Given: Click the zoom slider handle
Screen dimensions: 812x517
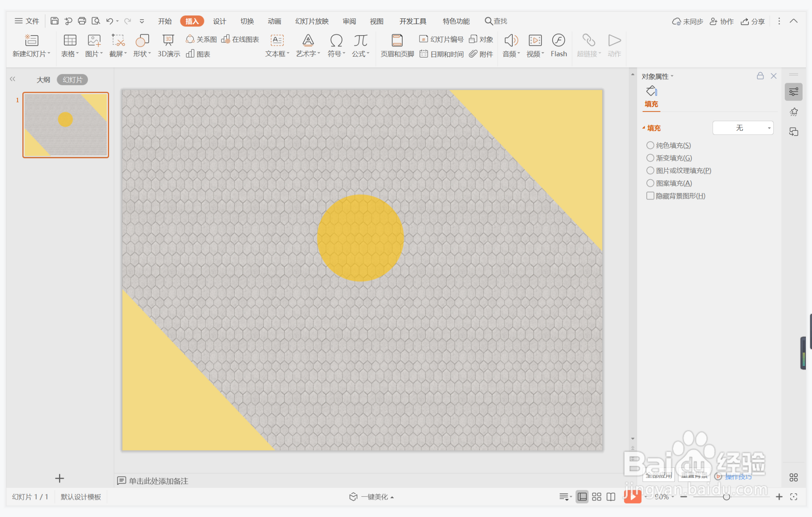Looking at the screenshot, I should 726,497.
